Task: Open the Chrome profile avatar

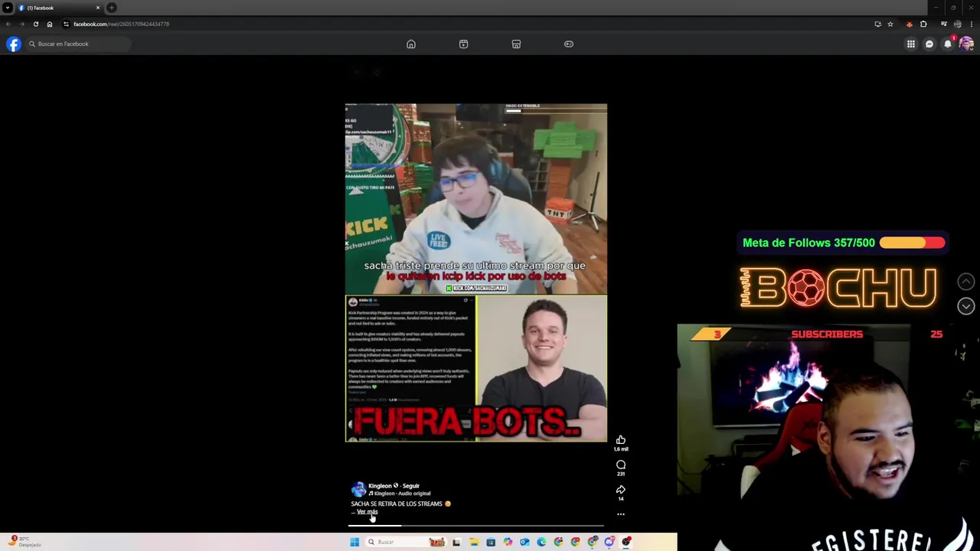Action: click(958, 24)
